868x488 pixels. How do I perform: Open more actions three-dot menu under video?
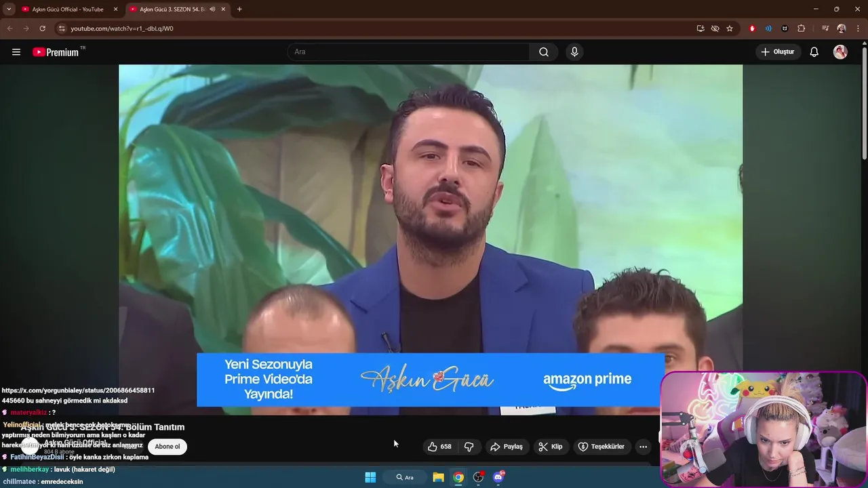643,447
